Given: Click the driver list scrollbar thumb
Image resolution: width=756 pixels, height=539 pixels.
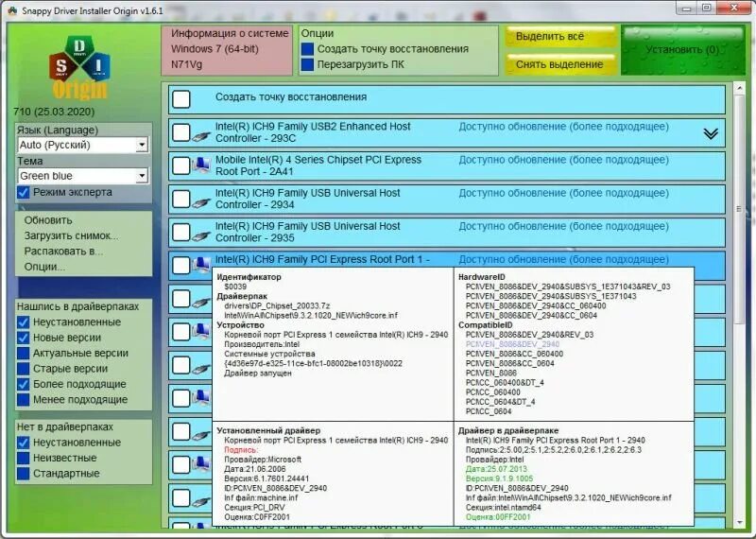Looking at the screenshot, I should 739,209.
